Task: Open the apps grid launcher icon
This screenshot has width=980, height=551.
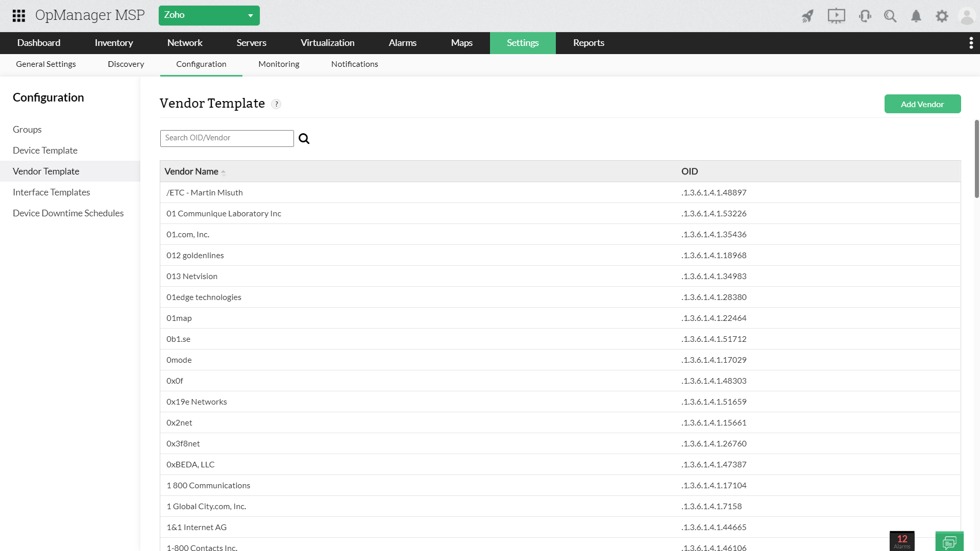Action: point(19,16)
